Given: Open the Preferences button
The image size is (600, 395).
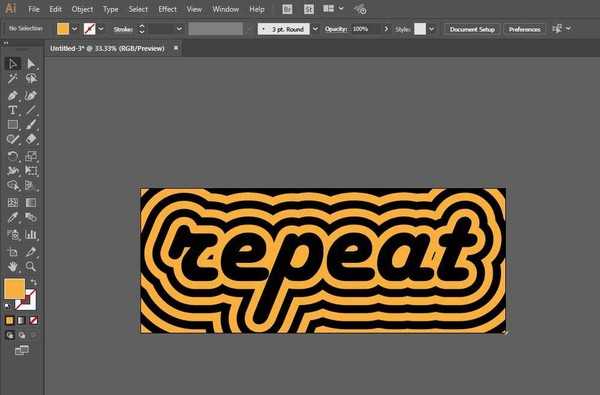Looking at the screenshot, I should point(524,29).
